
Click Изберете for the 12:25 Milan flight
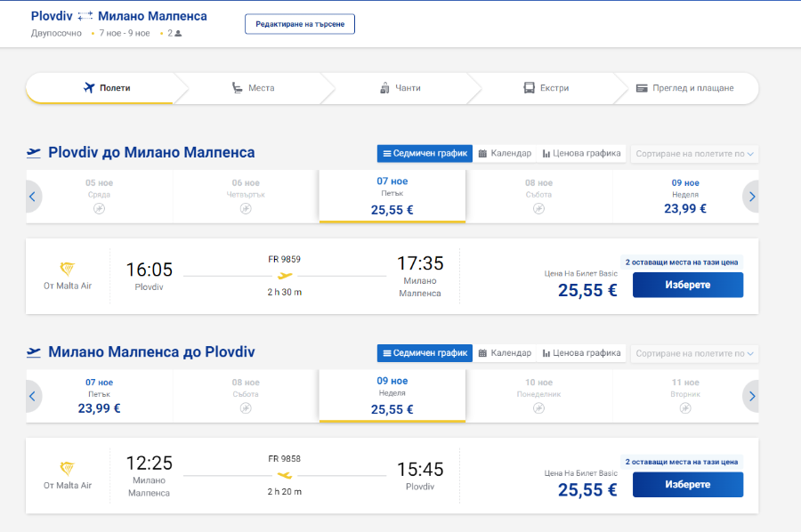point(688,485)
